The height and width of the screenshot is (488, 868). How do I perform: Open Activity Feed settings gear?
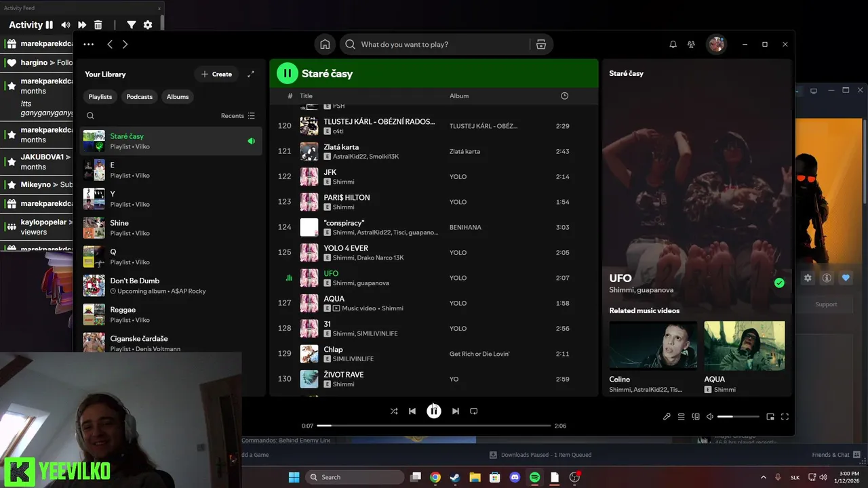click(x=148, y=25)
